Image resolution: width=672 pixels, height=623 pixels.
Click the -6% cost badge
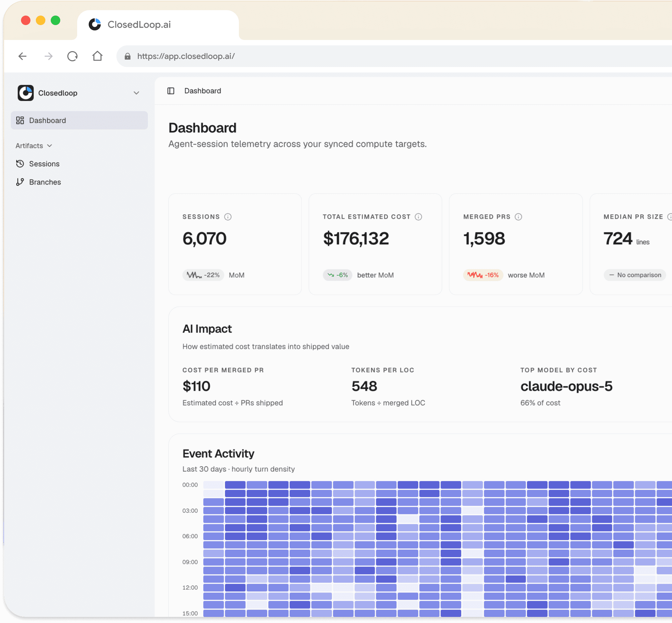click(x=338, y=275)
